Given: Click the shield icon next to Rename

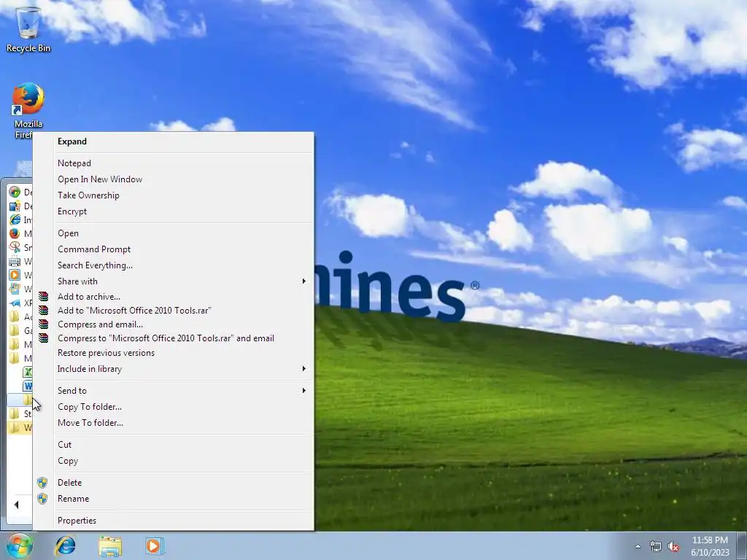Looking at the screenshot, I should tap(42, 499).
